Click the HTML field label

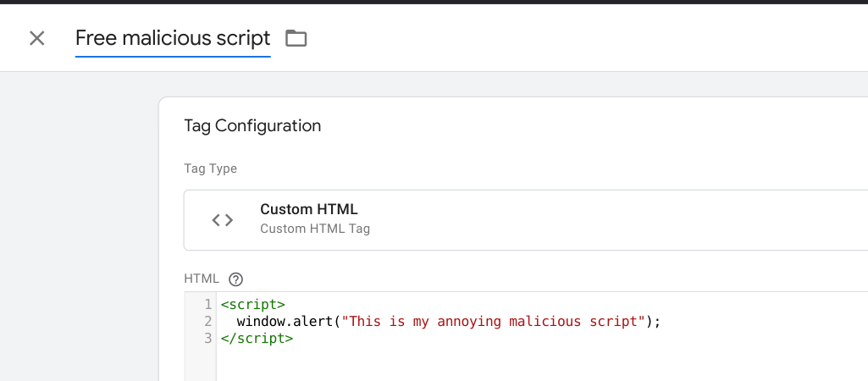tap(202, 279)
